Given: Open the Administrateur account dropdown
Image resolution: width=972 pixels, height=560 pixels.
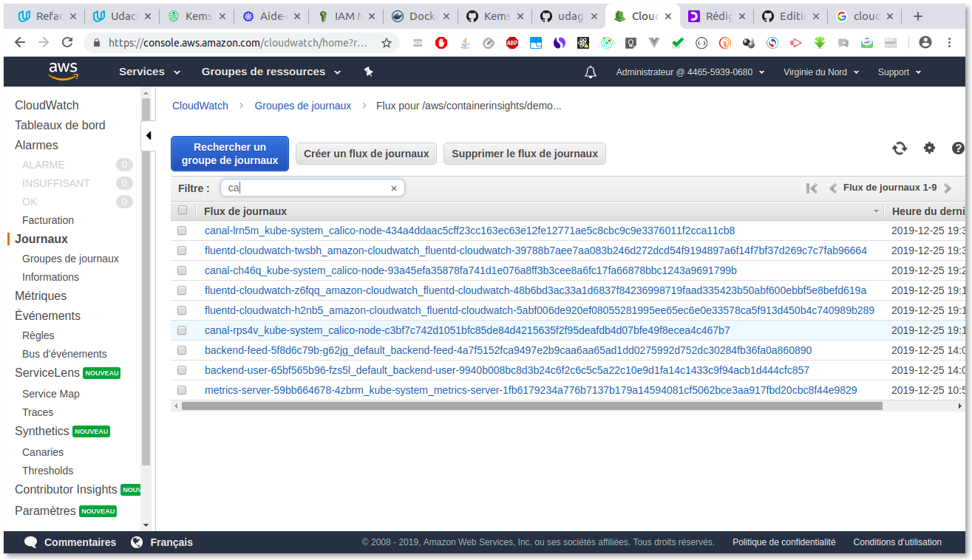Looking at the screenshot, I should (x=690, y=72).
